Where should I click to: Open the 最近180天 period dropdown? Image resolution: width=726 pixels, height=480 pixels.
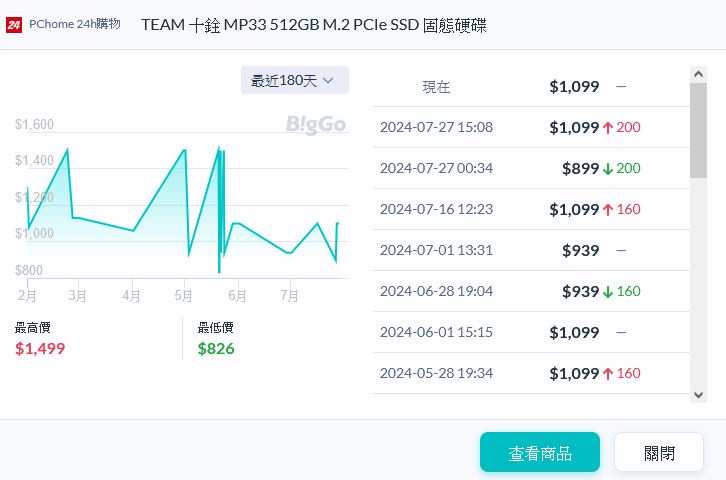(294, 80)
